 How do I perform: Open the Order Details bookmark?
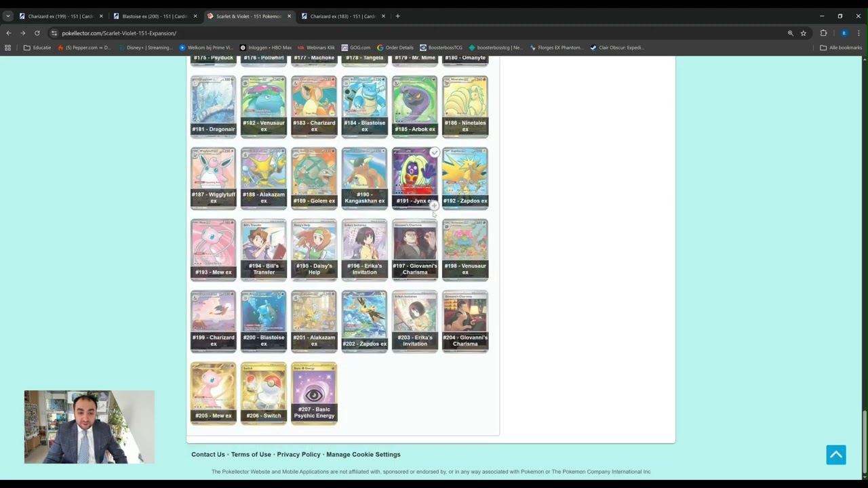point(395,47)
